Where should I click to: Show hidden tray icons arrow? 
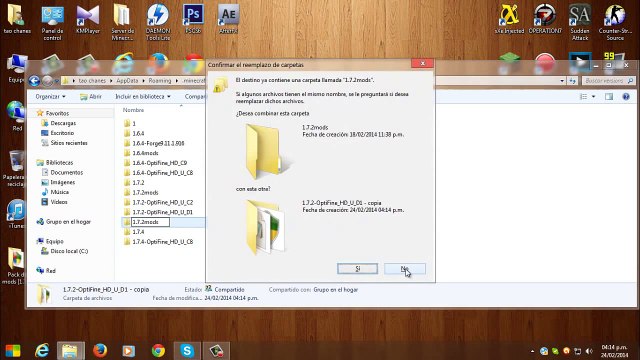532,351
